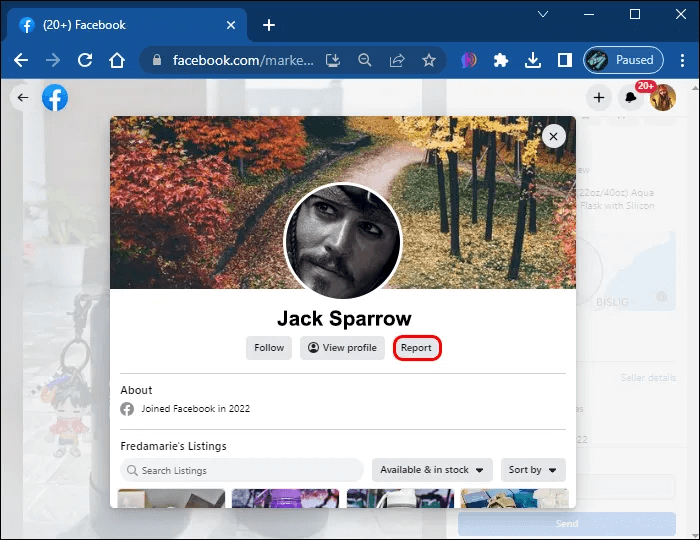Click the Joined Facebook in 2022 text
The width and height of the screenshot is (700, 540).
[x=196, y=409]
